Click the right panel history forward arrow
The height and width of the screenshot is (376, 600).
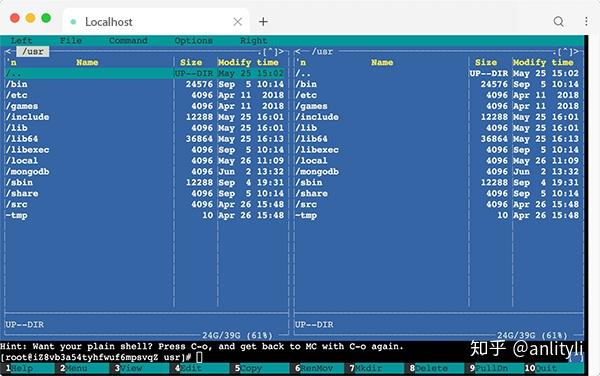(x=576, y=51)
